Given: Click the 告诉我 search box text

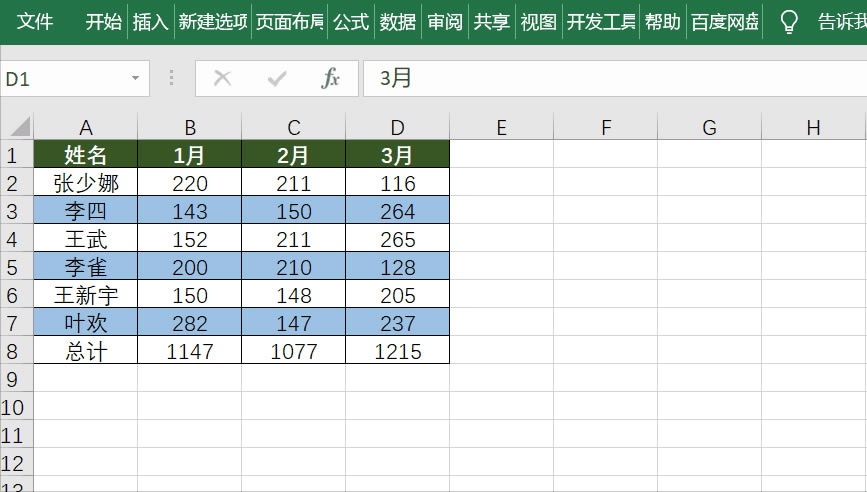Looking at the screenshot, I should point(842,22).
